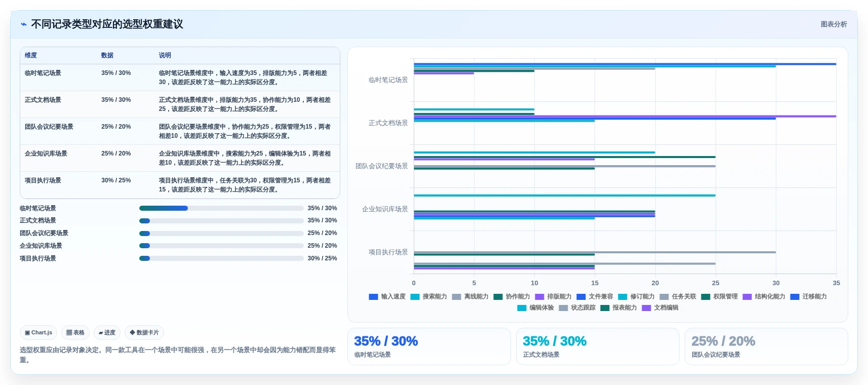
Task: Click the footer note starting 选型权重应由记录对象决定
Action: [178, 355]
